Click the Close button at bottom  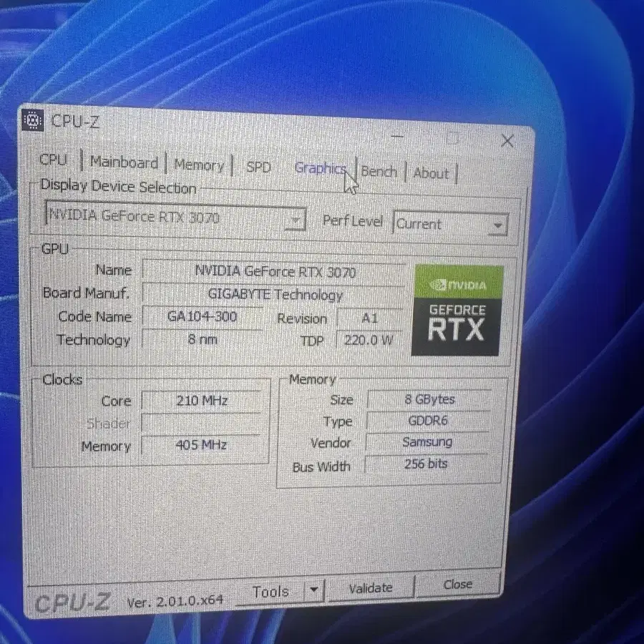[x=458, y=584]
